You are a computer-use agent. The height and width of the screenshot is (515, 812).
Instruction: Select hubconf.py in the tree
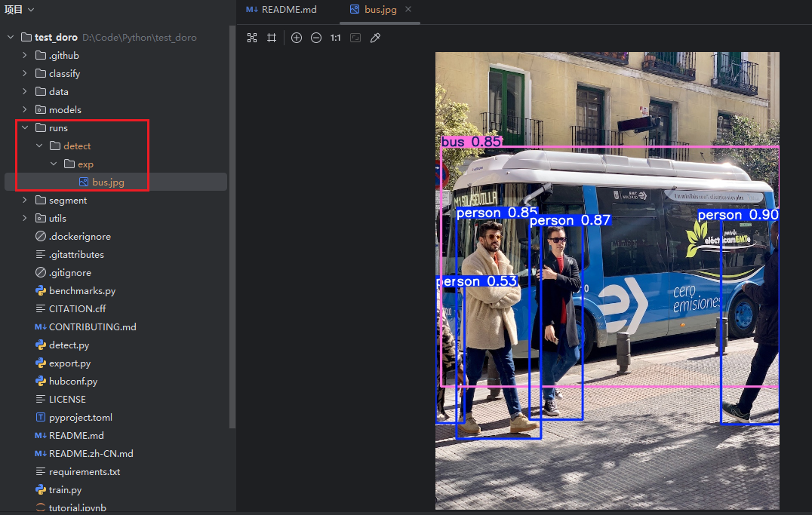(115, 382)
